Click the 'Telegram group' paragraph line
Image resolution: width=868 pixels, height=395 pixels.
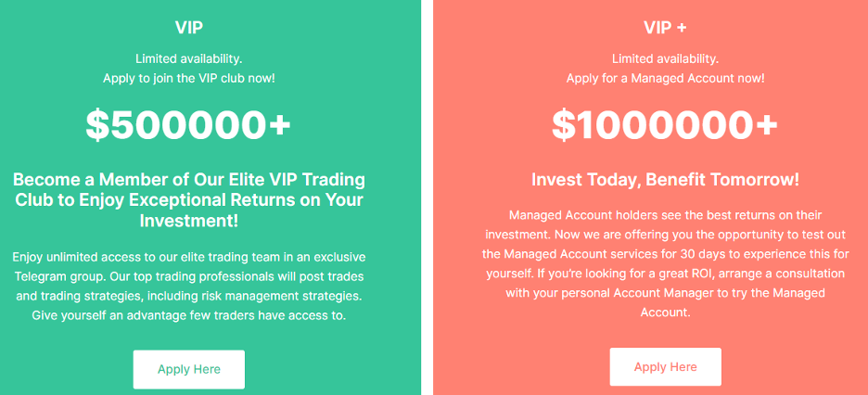click(x=189, y=276)
